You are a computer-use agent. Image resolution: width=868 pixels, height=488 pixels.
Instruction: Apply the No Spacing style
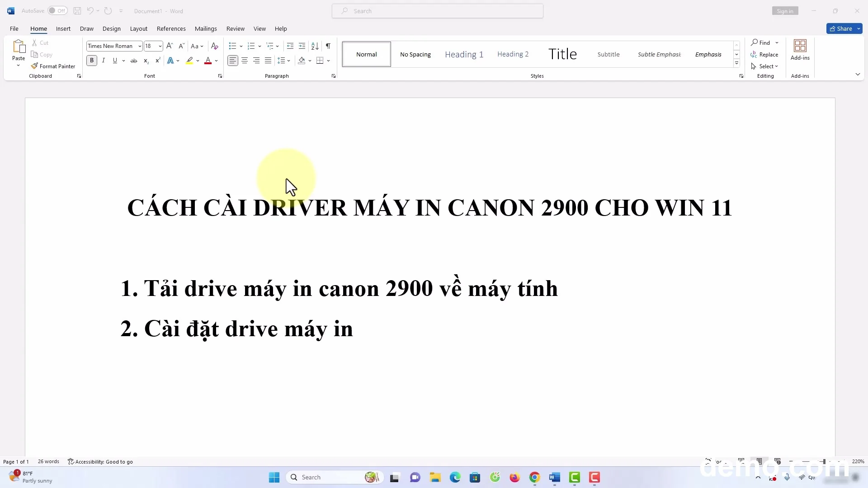(415, 54)
